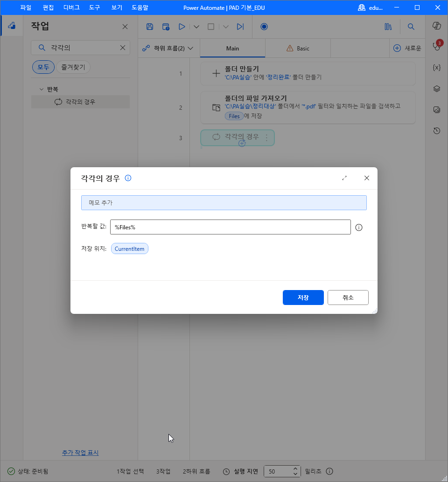Click the Actions puzzle sidebar icon

(12, 26)
